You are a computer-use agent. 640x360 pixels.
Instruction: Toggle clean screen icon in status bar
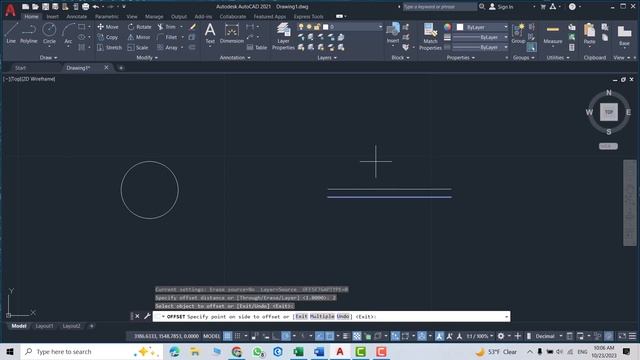pos(622,336)
